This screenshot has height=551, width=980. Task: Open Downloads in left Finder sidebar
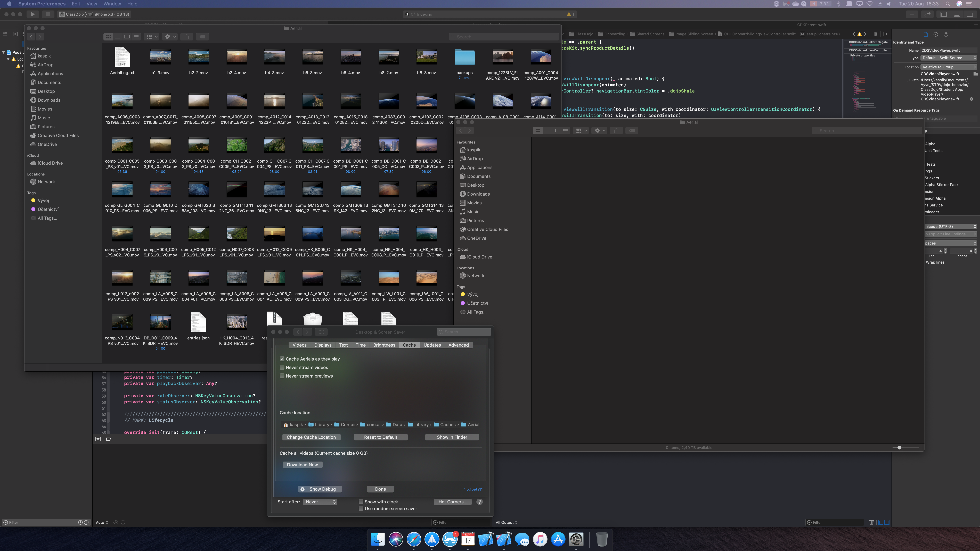[49, 100]
